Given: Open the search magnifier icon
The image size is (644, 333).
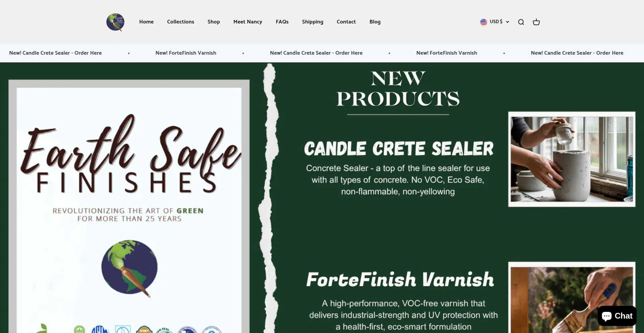Looking at the screenshot, I should click(x=521, y=22).
